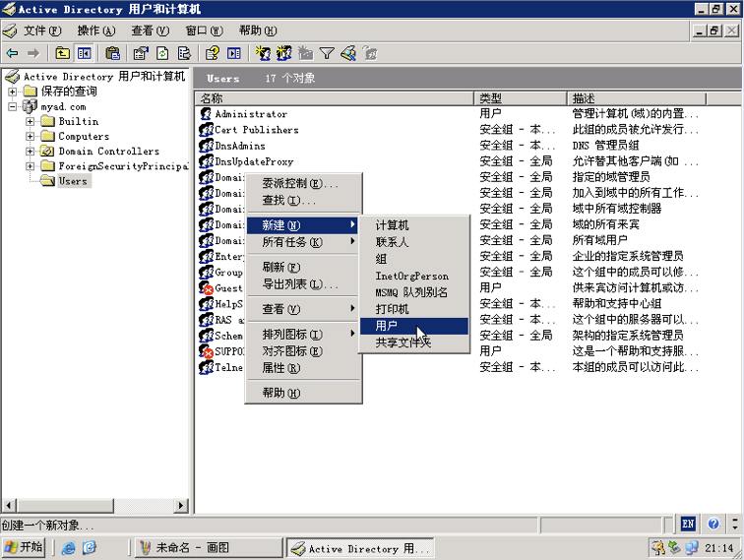Click the tree pane scrollbar left arrow
This screenshot has height=560, width=744.
click(x=9, y=506)
